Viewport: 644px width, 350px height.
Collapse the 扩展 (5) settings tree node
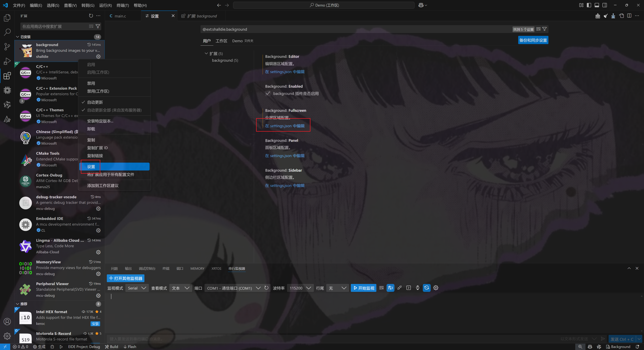pyautogui.click(x=206, y=53)
